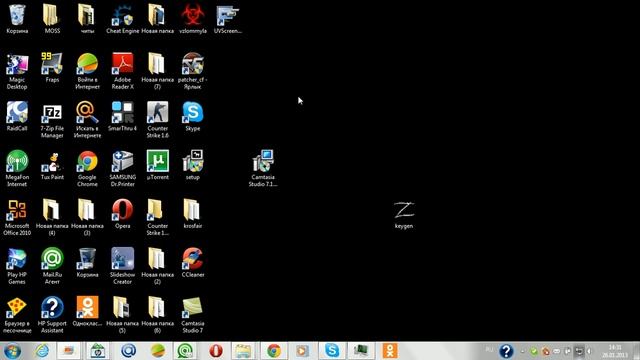This screenshot has height=360, width=640.
Task: Select the vzlommyla biohazard icon
Action: coord(193,18)
